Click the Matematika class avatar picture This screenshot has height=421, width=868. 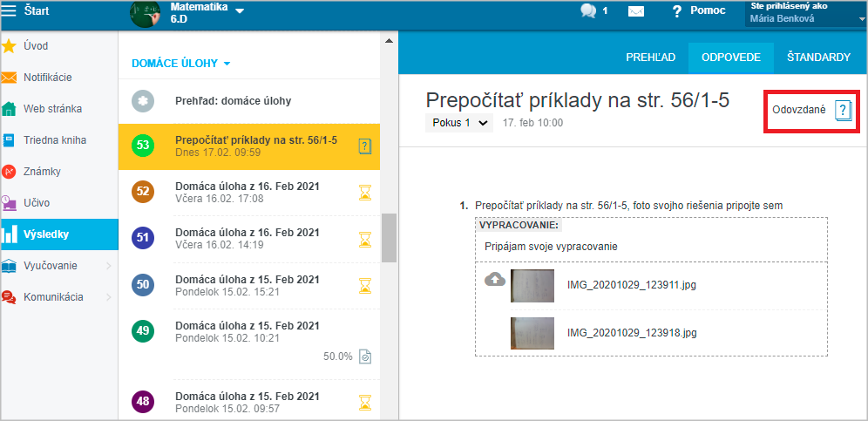click(145, 13)
